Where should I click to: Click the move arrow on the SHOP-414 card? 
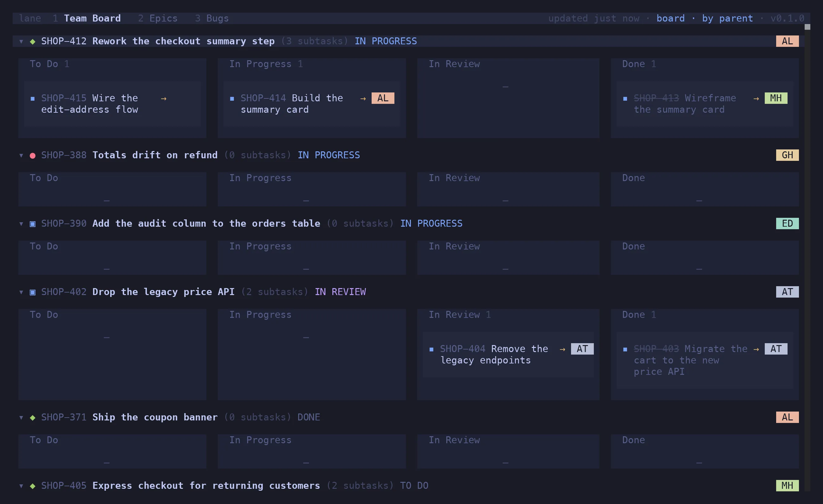363,98
